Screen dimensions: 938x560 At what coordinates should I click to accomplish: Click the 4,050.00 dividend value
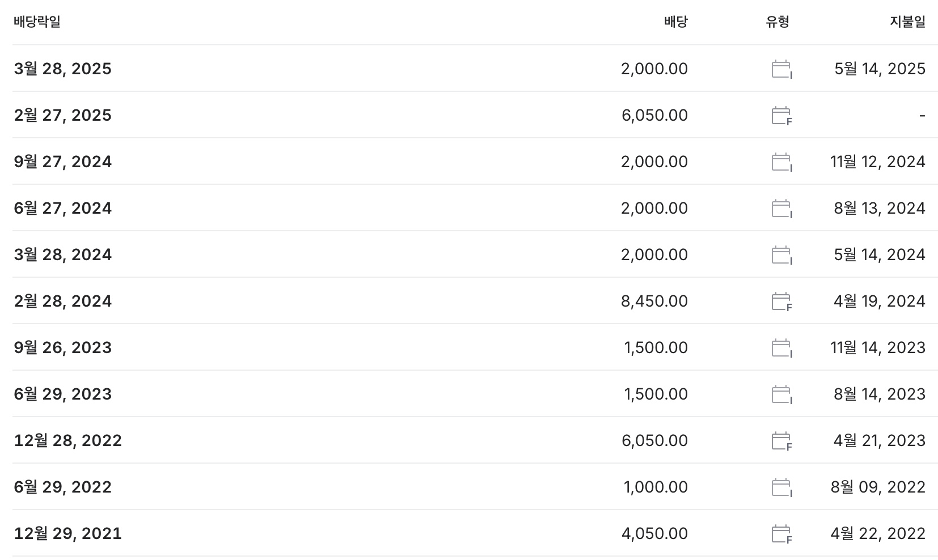coord(654,534)
